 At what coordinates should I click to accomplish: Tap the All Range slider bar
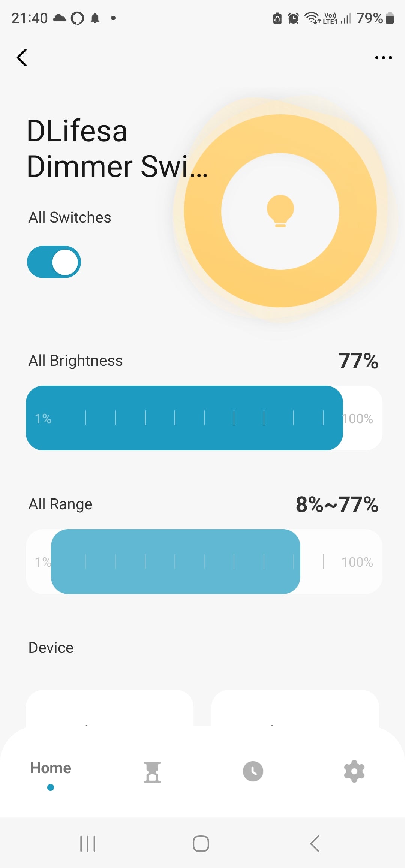pos(175,561)
